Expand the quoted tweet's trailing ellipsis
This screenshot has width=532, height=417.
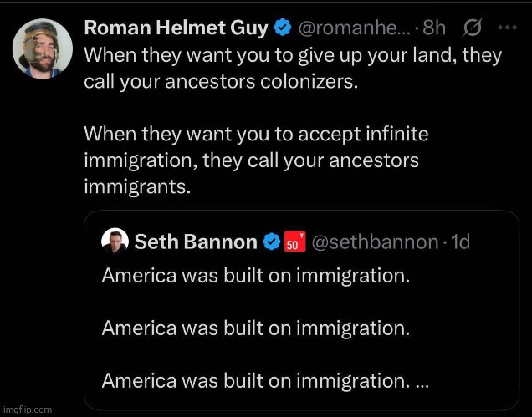point(422,381)
